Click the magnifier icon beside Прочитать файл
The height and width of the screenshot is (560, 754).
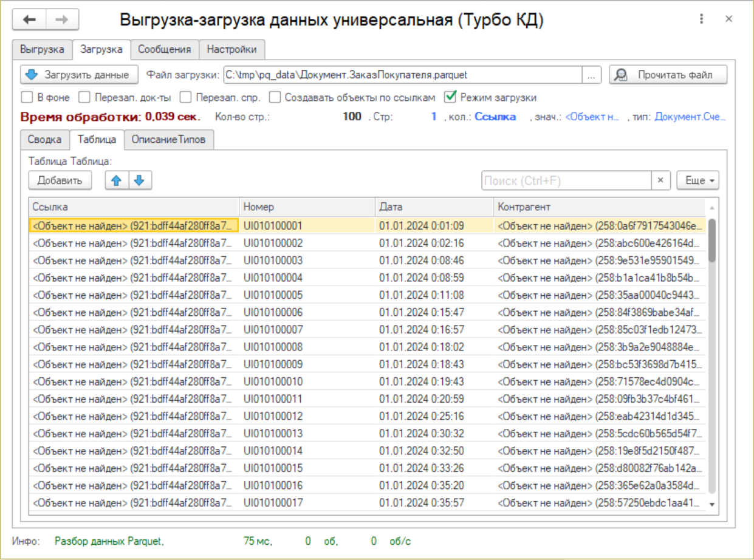621,75
